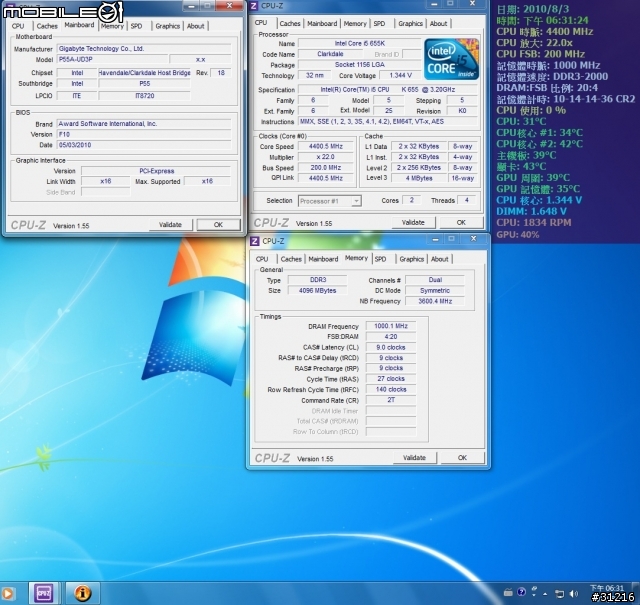Click the multiplier value 'x 22.0'
This screenshot has height=605, width=640.
pyautogui.click(x=326, y=157)
